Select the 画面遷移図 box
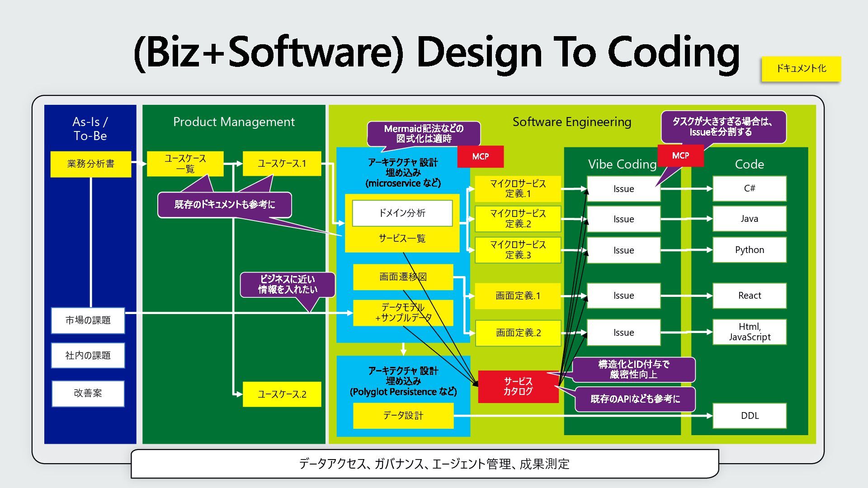This screenshot has width=868, height=488. tap(403, 277)
